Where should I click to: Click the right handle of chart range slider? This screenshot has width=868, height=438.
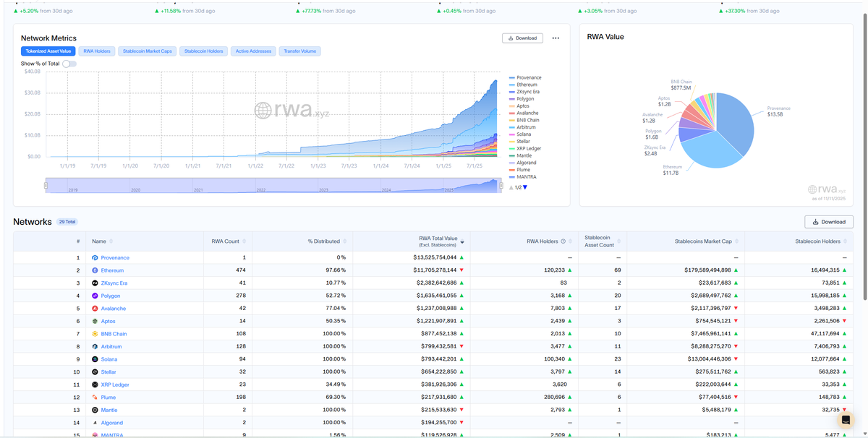coord(501,186)
